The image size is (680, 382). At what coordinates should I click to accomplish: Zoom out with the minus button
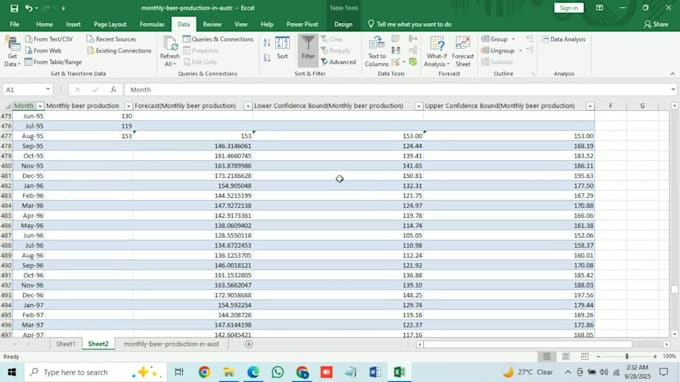(x=598, y=356)
